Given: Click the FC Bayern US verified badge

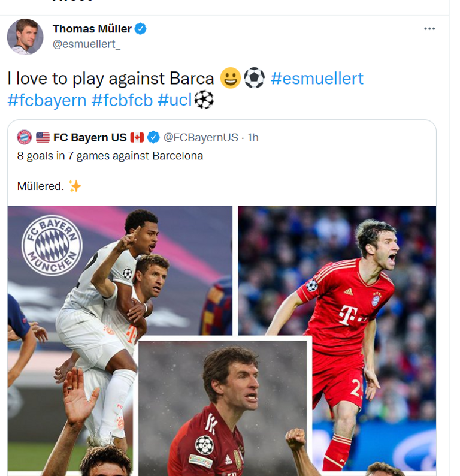Looking at the screenshot, I should tap(154, 137).
